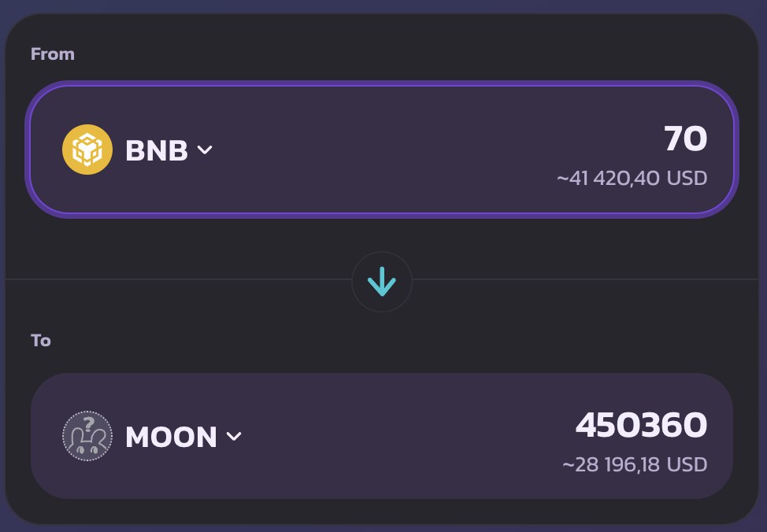Expand the MOON token chevron
767x532 pixels.
point(234,436)
